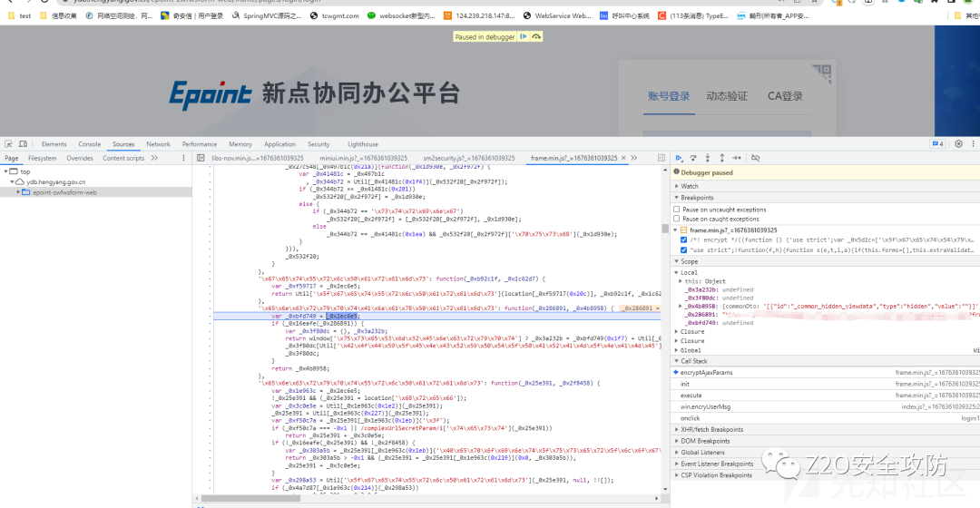Expand XHR/fetch Breakpoints section
Screen dimensions: 980x508
(x=711, y=429)
